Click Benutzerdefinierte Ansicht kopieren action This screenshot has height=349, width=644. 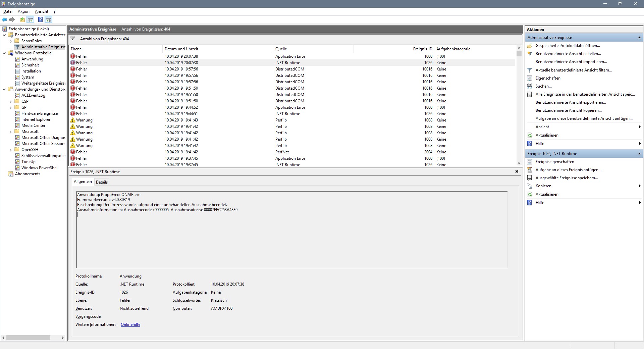[x=569, y=110]
